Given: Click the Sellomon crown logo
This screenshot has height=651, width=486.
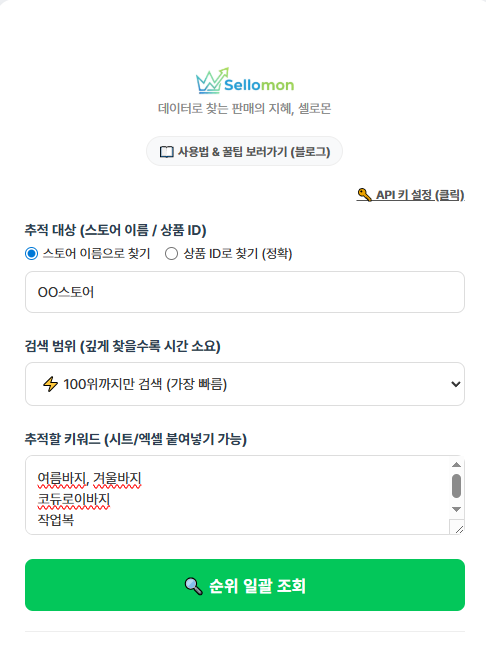Looking at the screenshot, I should 212,81.
